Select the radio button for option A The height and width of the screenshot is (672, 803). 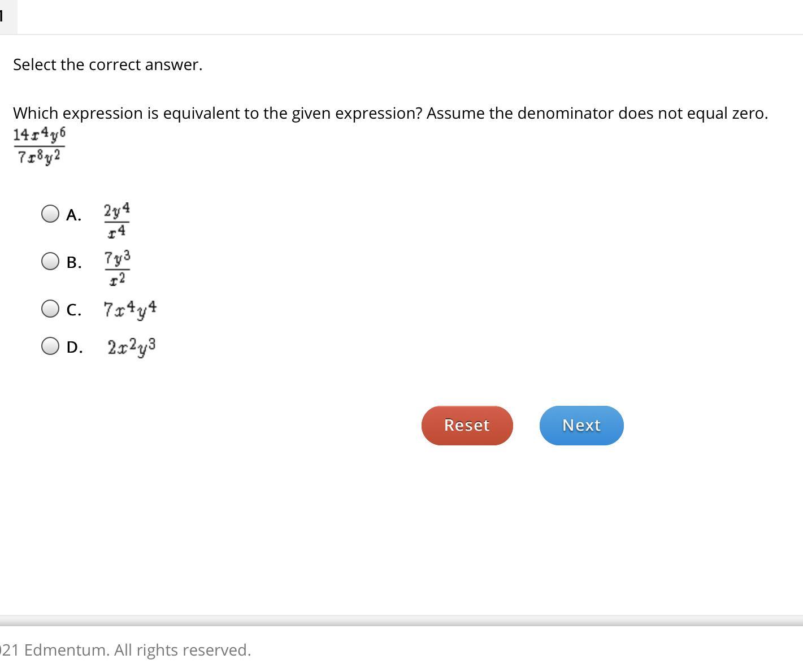[x=50, y=214]
